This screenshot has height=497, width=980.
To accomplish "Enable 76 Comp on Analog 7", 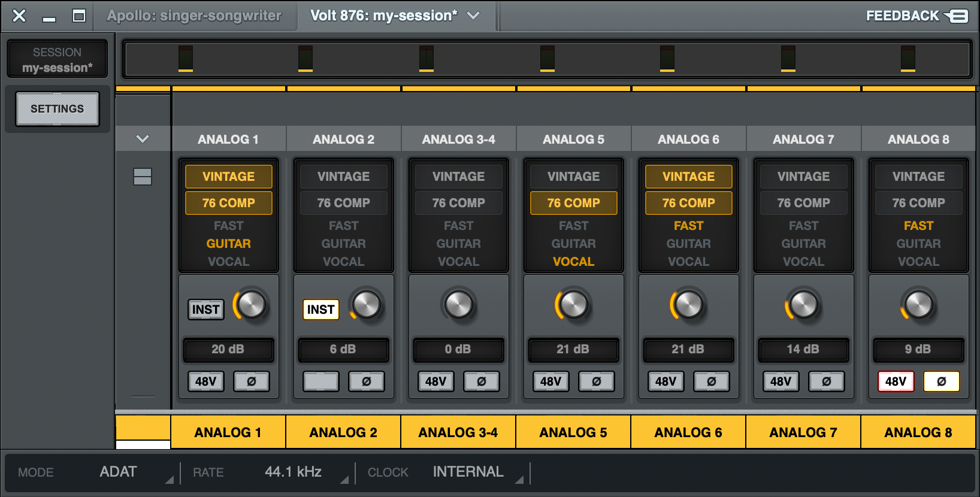I will (803, 203).
